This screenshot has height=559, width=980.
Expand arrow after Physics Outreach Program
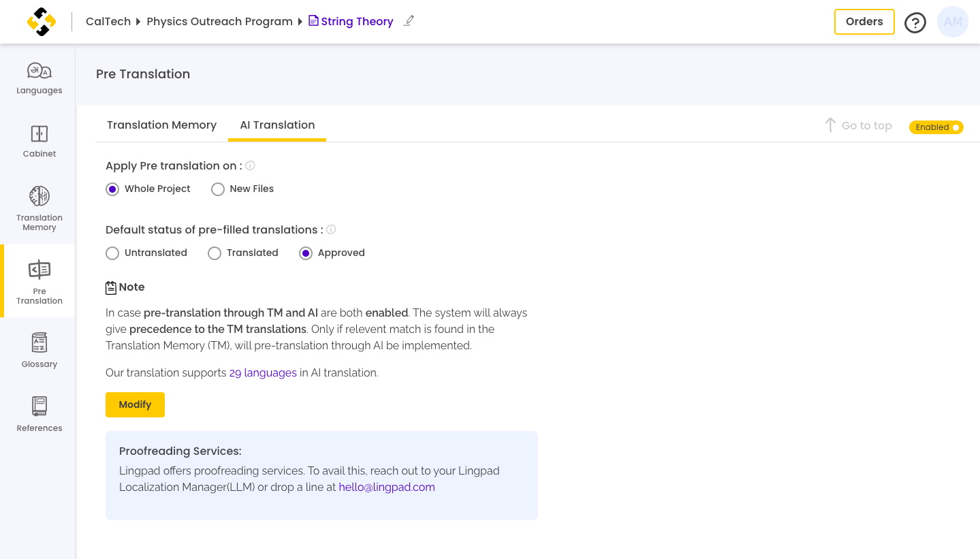pos(300,22)
